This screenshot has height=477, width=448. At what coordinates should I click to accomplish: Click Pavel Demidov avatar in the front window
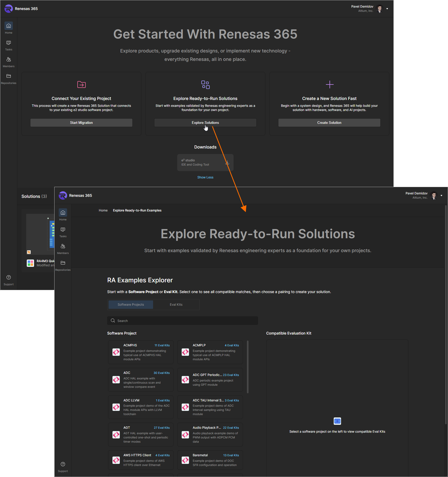(434, 195)
